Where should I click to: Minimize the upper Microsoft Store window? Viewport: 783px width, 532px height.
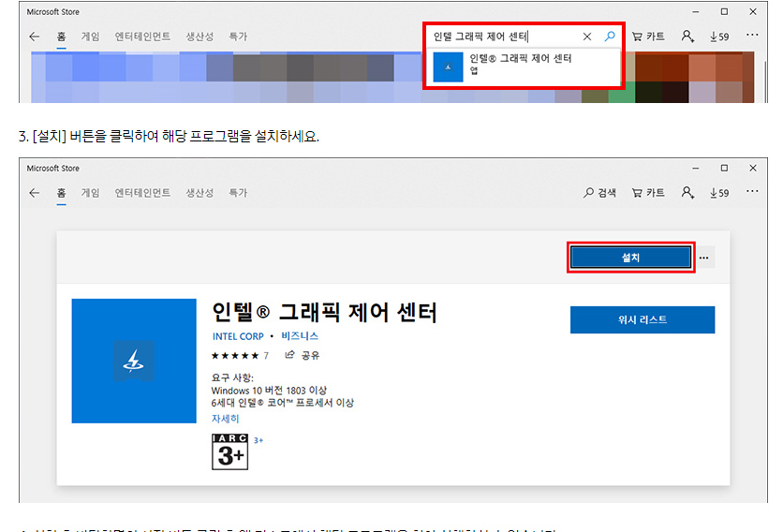pyautogui.click(x=696, y=11)
